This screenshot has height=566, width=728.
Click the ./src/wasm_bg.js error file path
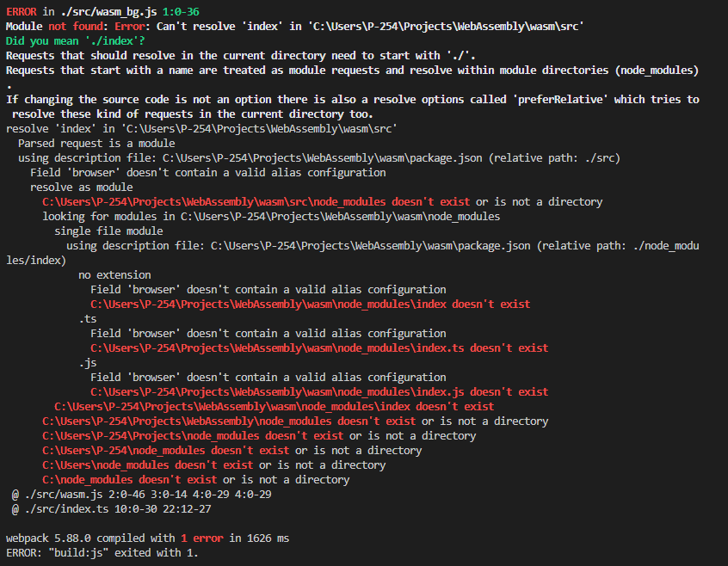coord(108,12)
